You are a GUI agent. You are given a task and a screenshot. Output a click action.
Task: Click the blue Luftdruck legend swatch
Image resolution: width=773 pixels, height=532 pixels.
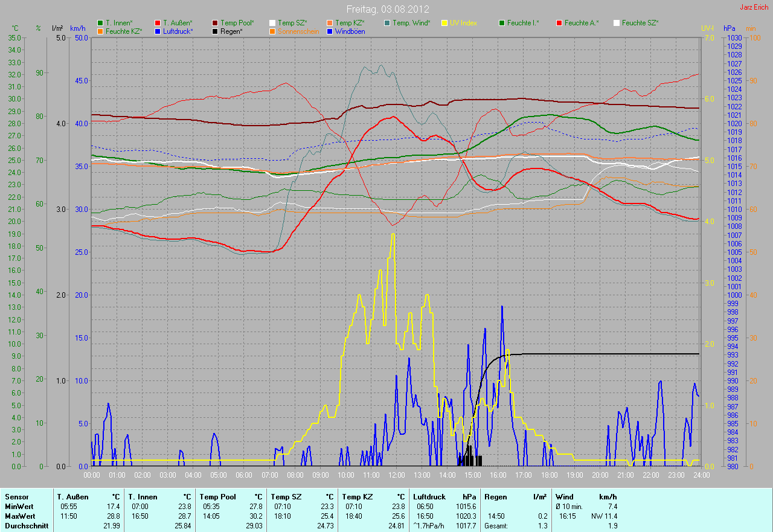pos(158,31)
